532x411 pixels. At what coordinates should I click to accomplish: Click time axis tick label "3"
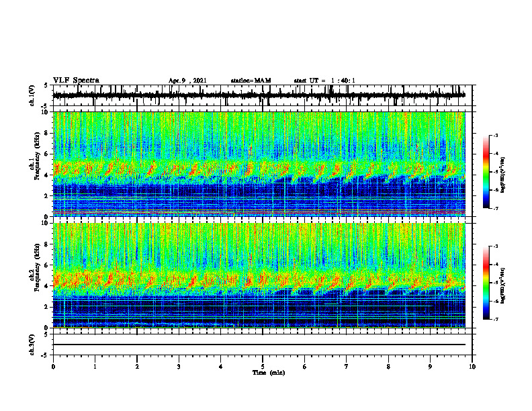tap(179, 367)
